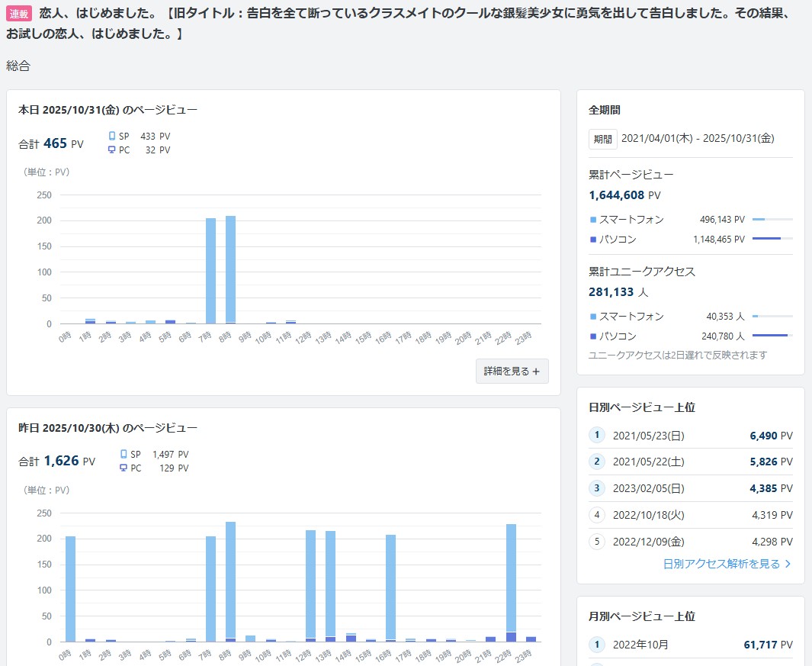812x666 pixels.
Task: Click the パソコン 240,780 人 progress bar
Action: [x=772, y=336]
